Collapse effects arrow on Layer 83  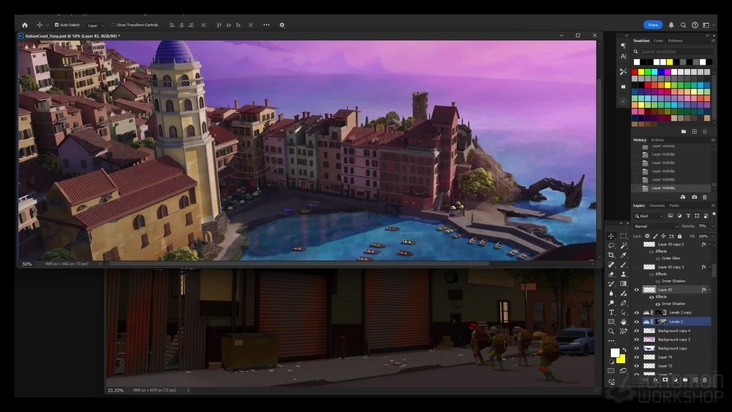coord(709,290)
